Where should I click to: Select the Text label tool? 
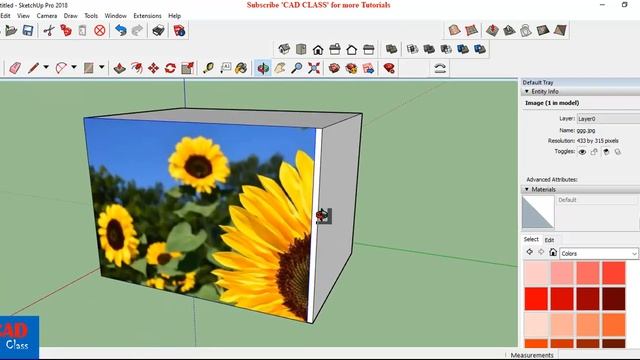pos(225,68)
